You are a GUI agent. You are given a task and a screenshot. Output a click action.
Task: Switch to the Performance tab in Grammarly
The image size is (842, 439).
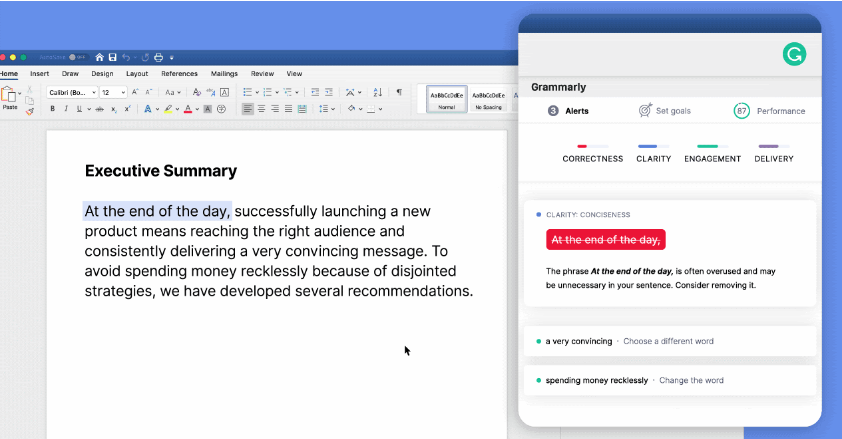click(769, 111)
